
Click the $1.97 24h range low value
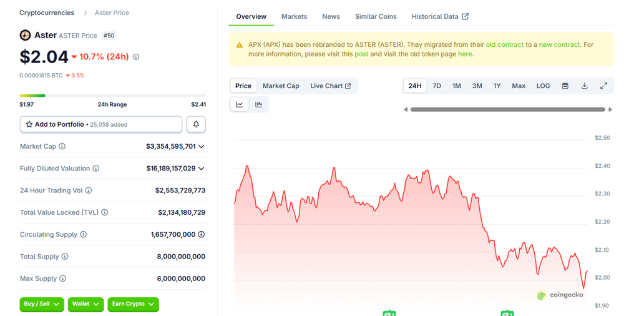pyautogui.click(x=27, y=104)
